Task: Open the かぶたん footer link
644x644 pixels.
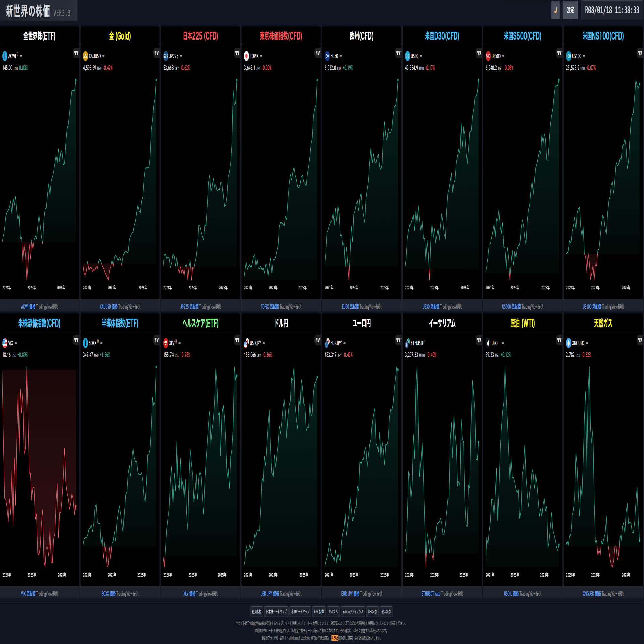Action: pos(333,612)
